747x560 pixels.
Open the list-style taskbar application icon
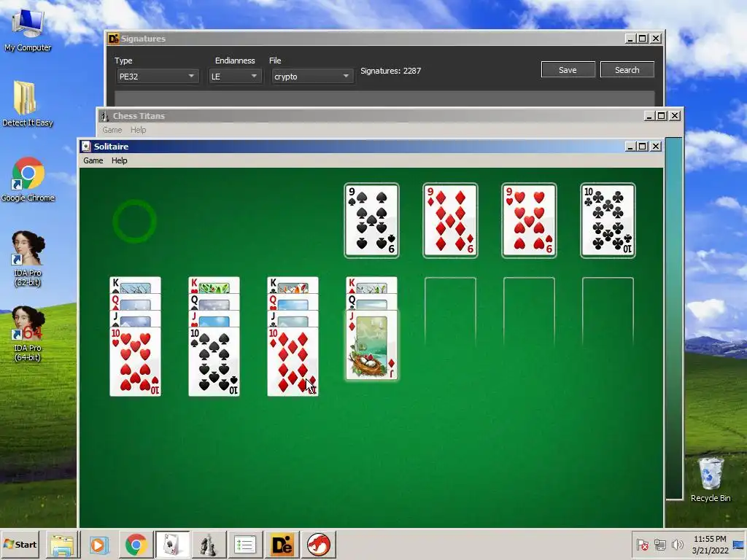(x=245, y=545)
